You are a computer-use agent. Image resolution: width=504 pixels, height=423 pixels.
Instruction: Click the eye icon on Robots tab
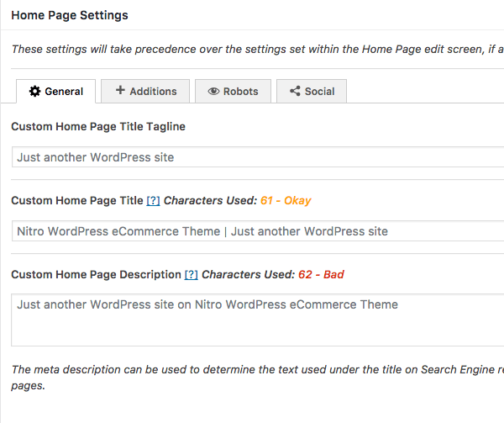point(213,92)
